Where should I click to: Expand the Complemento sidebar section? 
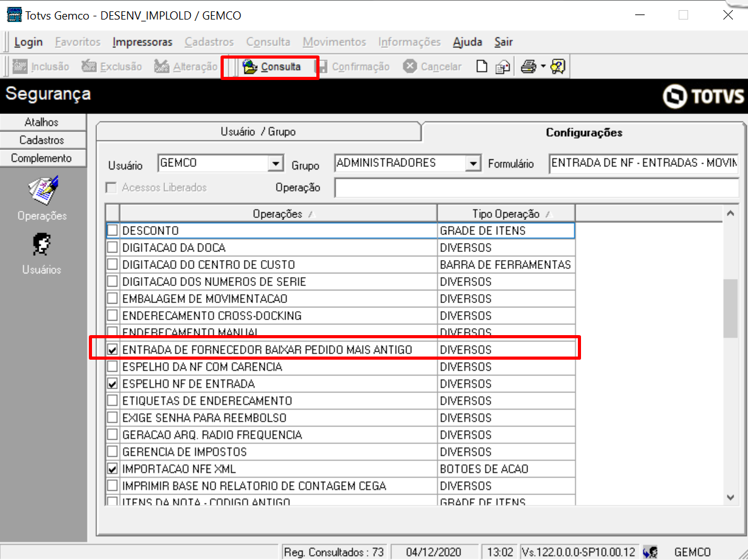click(42, 158)
